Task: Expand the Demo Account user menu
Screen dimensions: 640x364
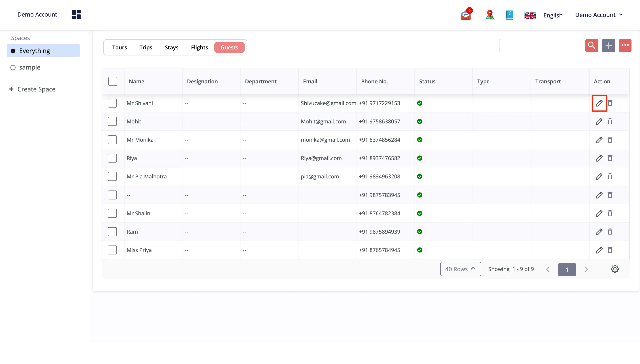Action: pos(599,15)
